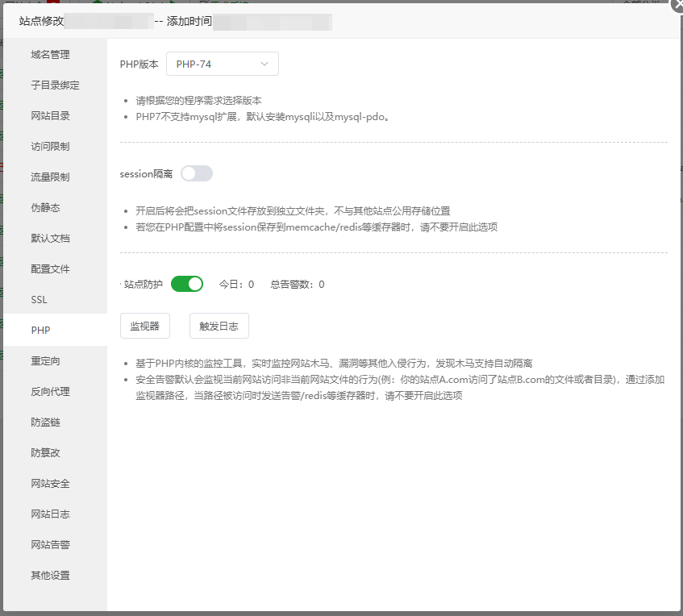Click the 监视器 button
This screenshot has width=683, height=616.
tap(145, 327)
